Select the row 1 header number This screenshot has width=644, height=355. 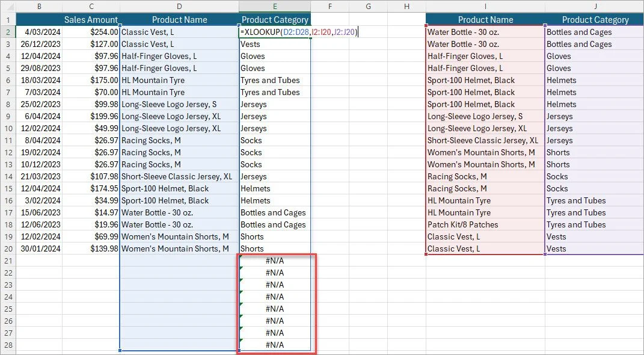(8, 20)
